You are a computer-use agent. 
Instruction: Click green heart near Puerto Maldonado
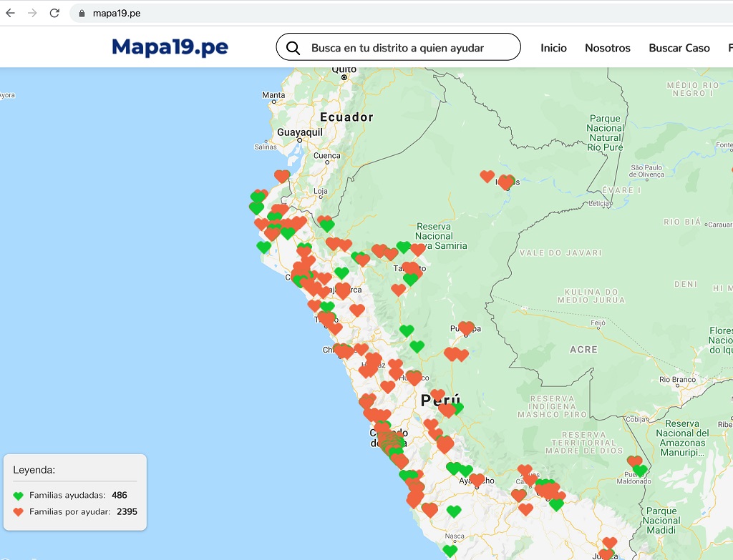pyautogui.click(x=640, y=471)
